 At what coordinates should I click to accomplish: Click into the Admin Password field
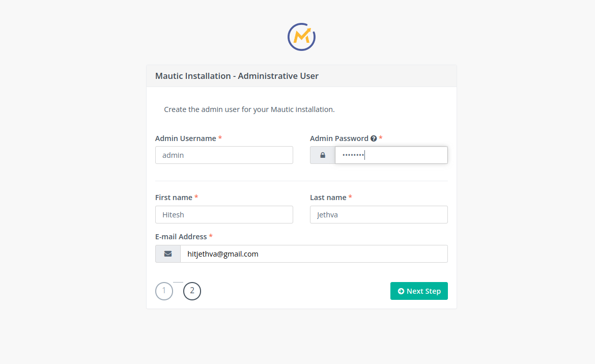[391, 155]
